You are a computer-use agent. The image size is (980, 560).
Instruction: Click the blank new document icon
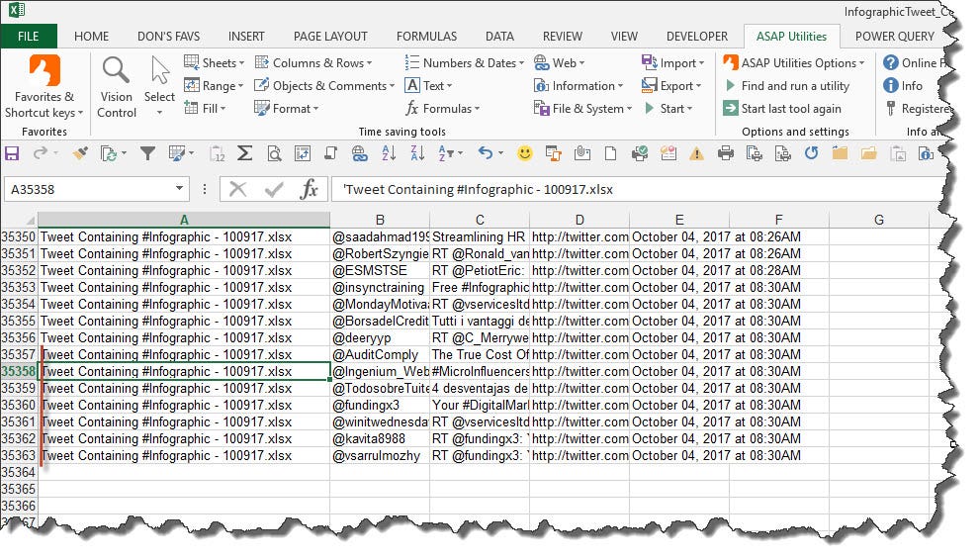pos(610,153)
